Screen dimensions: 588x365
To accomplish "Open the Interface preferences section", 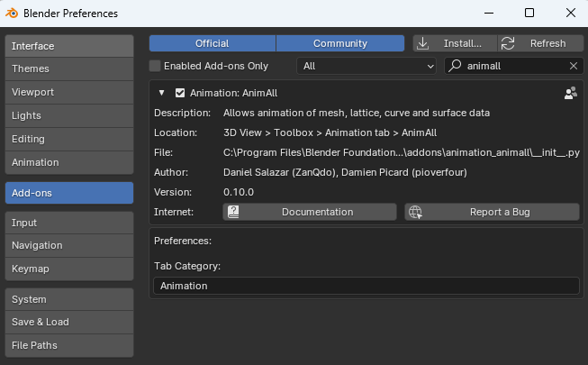I will (x=69, y=46).
